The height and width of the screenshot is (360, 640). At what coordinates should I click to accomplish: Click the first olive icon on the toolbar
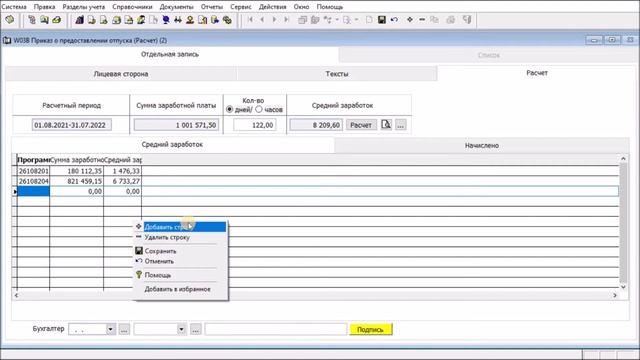pyautogui.click(x=10, y=20)
